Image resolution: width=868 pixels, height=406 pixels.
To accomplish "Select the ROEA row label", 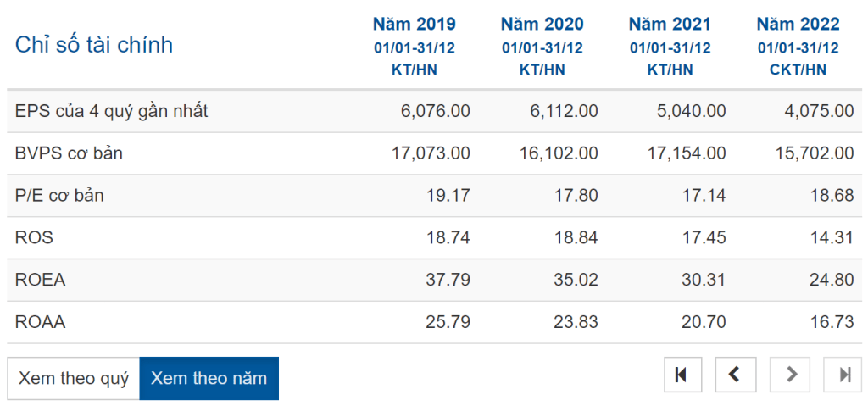I will pos(40,280).
